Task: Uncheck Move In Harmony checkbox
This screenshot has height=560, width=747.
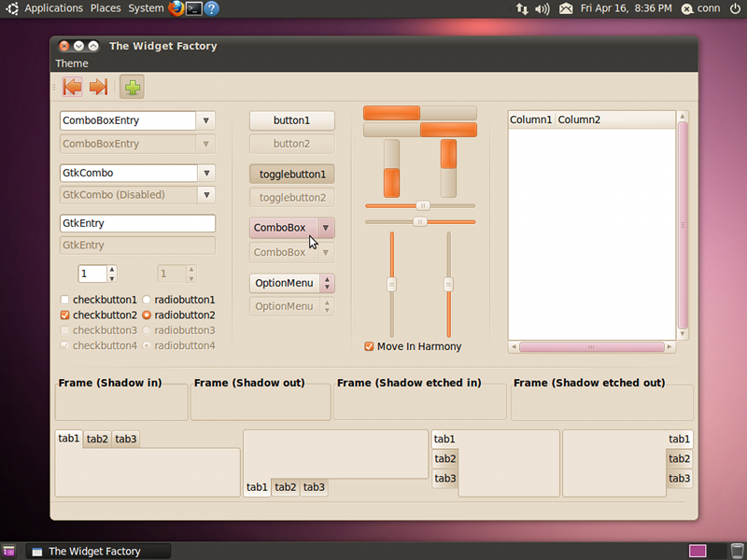Action: tap(370, 346)
